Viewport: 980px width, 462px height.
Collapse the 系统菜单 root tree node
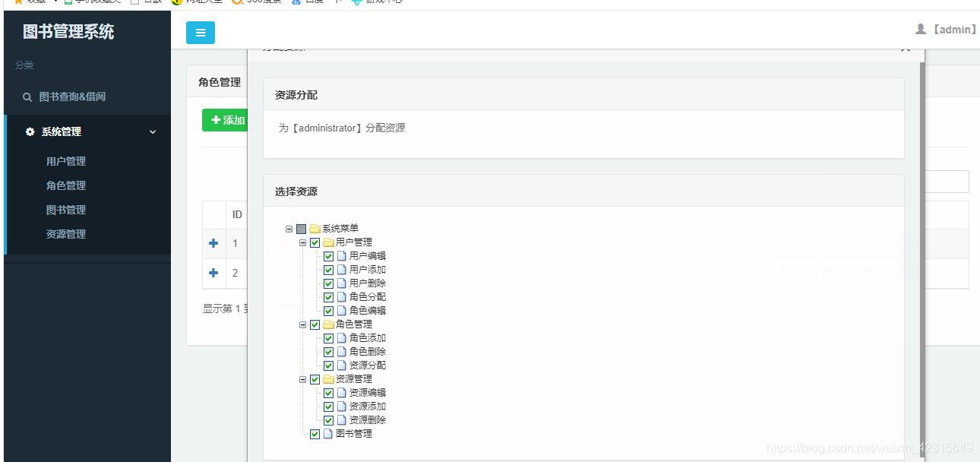click(x=289, y=229)
